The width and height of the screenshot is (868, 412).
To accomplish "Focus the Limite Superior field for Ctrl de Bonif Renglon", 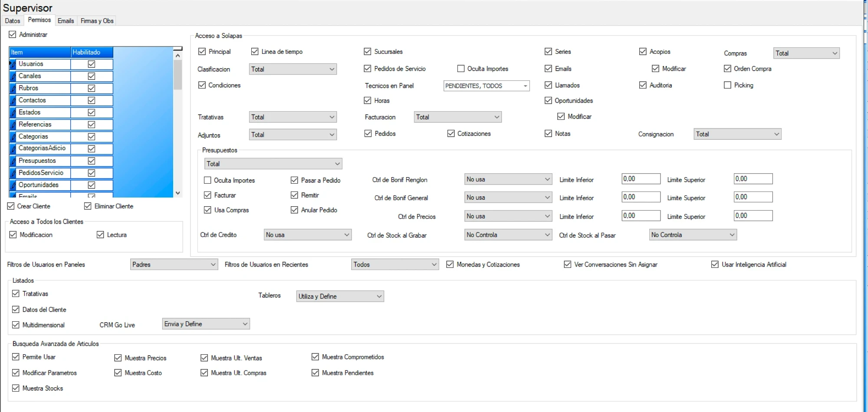I will point(753,179).
